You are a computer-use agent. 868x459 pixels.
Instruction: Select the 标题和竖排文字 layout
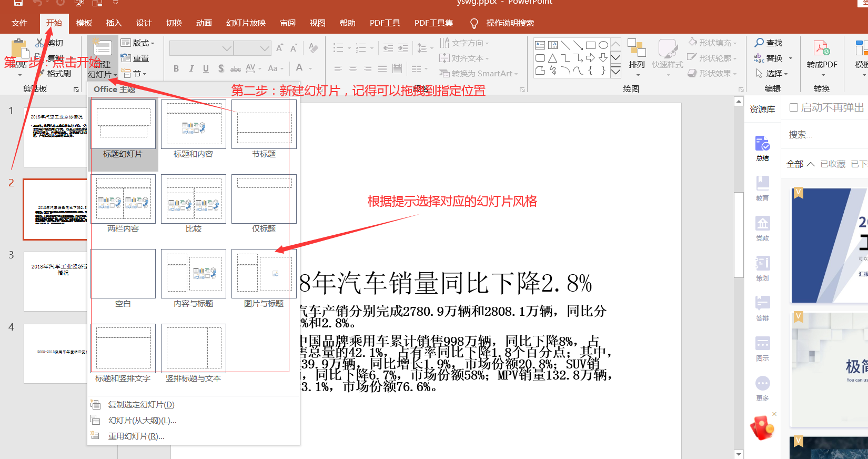123,348
